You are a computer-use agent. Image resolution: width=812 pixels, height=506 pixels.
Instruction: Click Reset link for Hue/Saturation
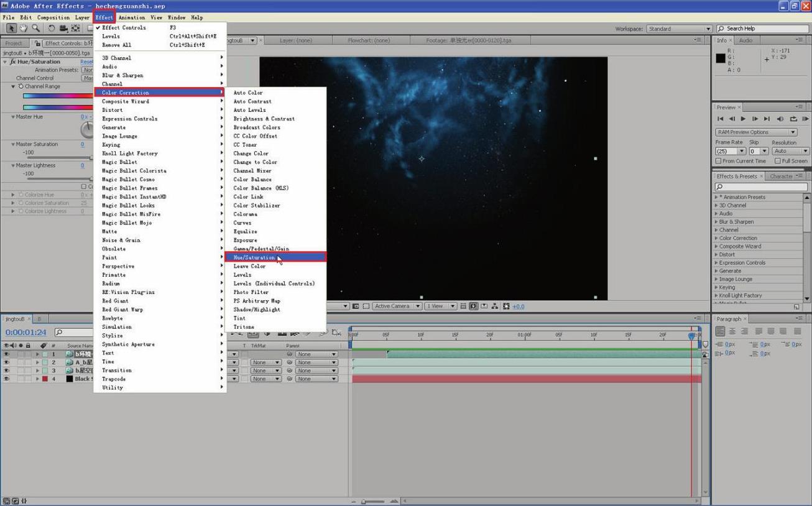86,62
